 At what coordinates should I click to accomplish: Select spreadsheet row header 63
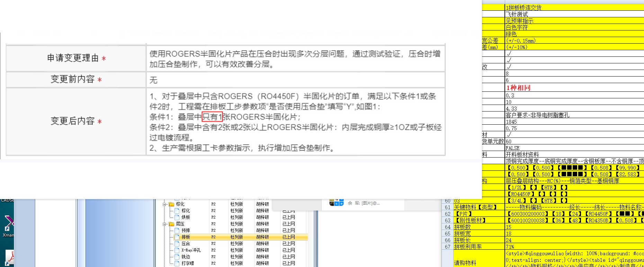[448, 221]
